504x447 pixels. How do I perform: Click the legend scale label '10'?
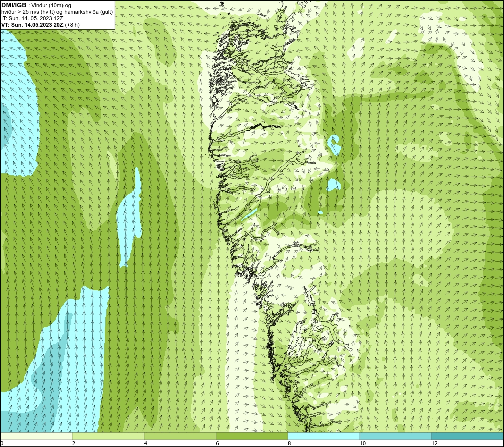363,443
